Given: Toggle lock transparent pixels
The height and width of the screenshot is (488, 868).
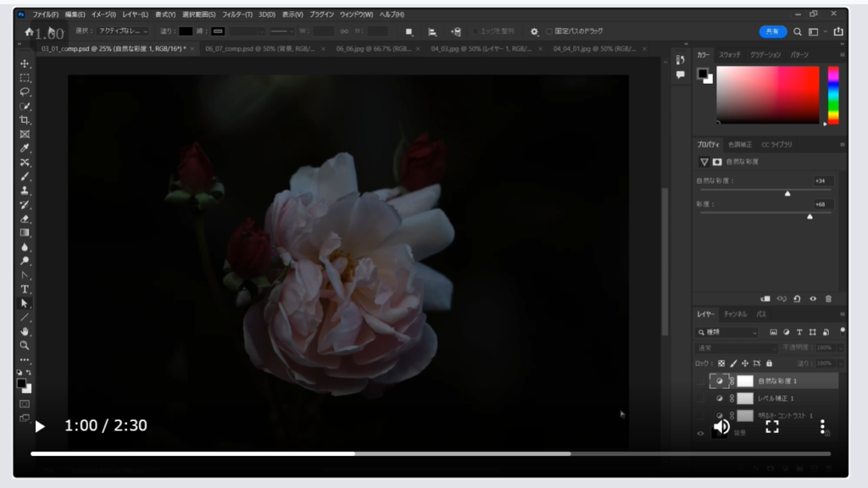Looking at the screenshot, I should click(721, 363).
